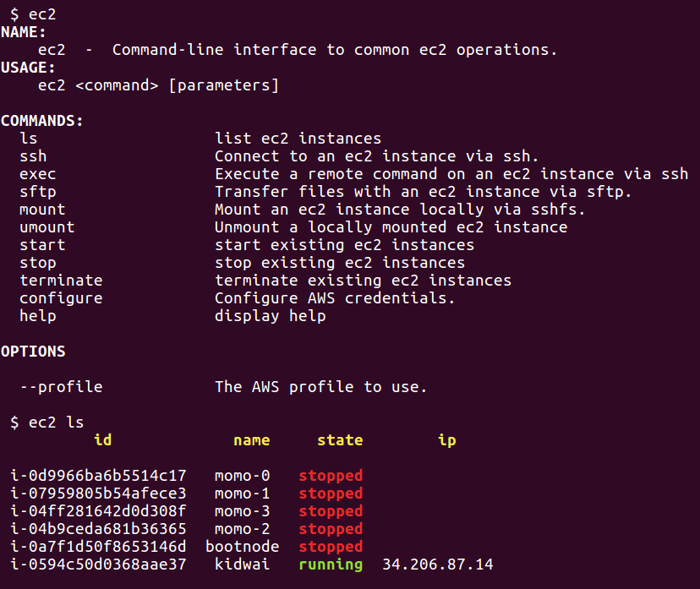
Task: Click the '$ ec2 ls' command line
Action: click(46, 423)
